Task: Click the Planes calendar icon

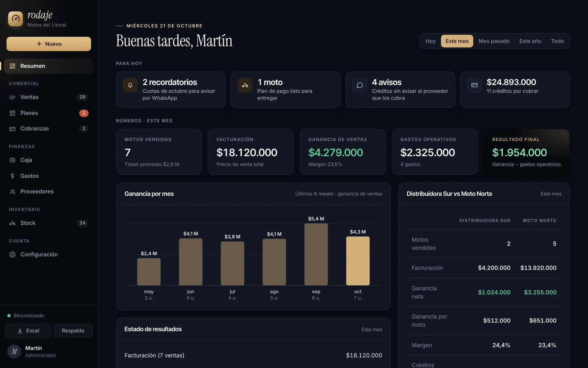Action: click(12, 113)
